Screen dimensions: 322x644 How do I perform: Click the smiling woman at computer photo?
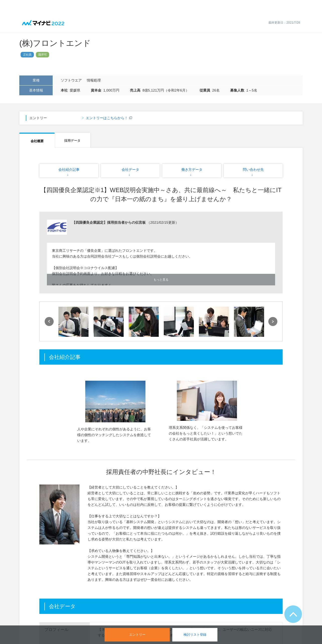(207, 400)
